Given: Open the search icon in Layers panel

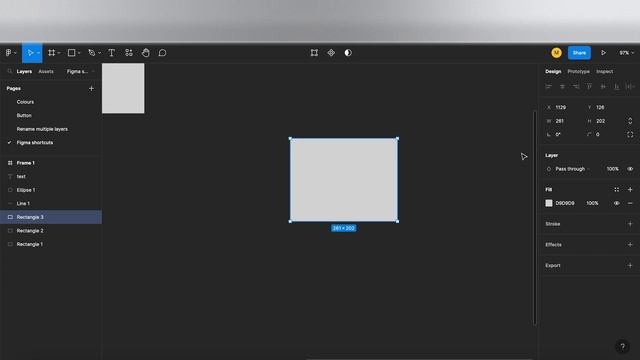Looking at the screenshot, I should click(x=10, y=71).
